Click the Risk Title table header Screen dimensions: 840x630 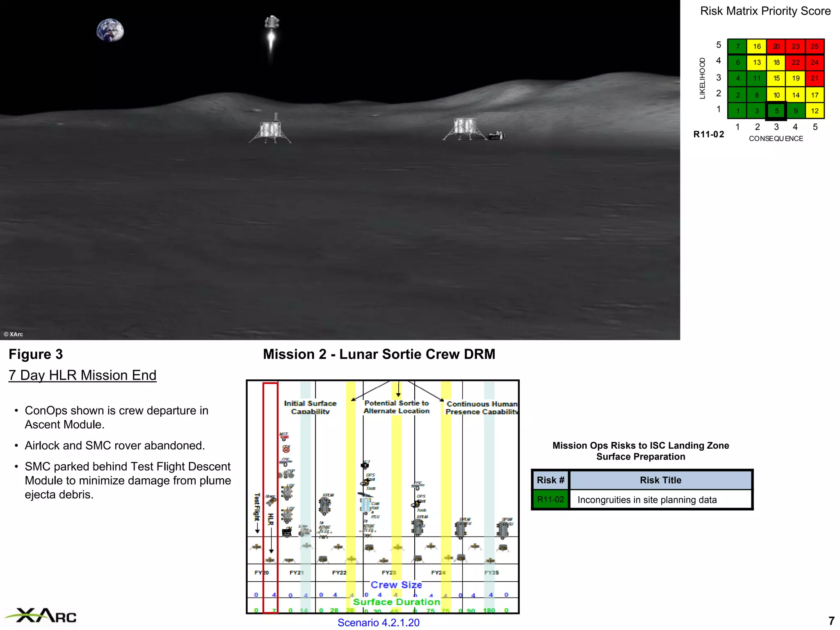coord(660,480)
